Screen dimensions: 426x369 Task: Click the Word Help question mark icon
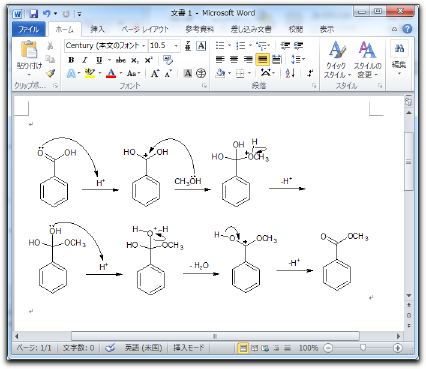(407, 29)
